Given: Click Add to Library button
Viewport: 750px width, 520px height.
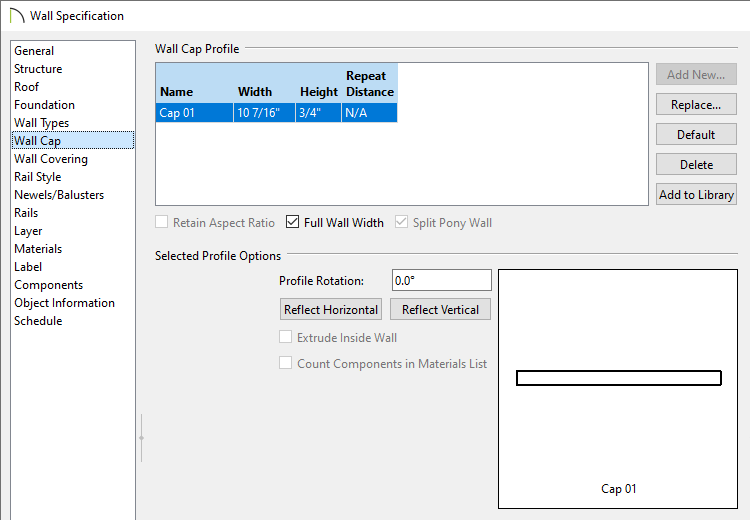Looking at the screenshot, I should point(696,195).
